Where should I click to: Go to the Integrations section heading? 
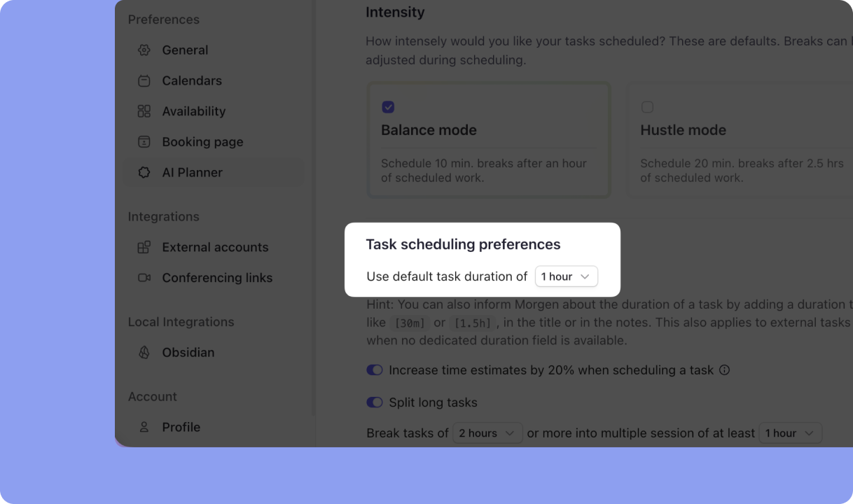(164, 216)
